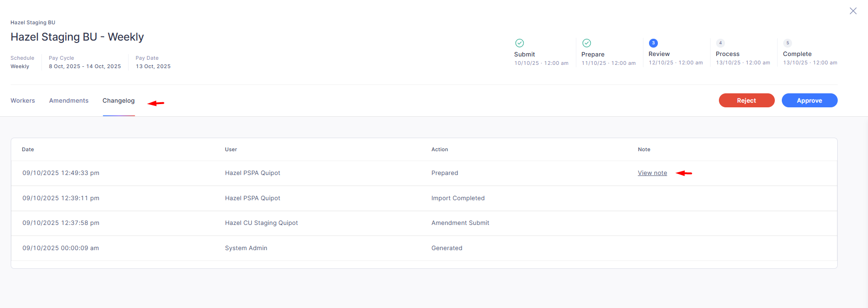Click the Weekly schedule value
Image resolution: width=868 pixels, height=308 pixels.
(20, 66)
